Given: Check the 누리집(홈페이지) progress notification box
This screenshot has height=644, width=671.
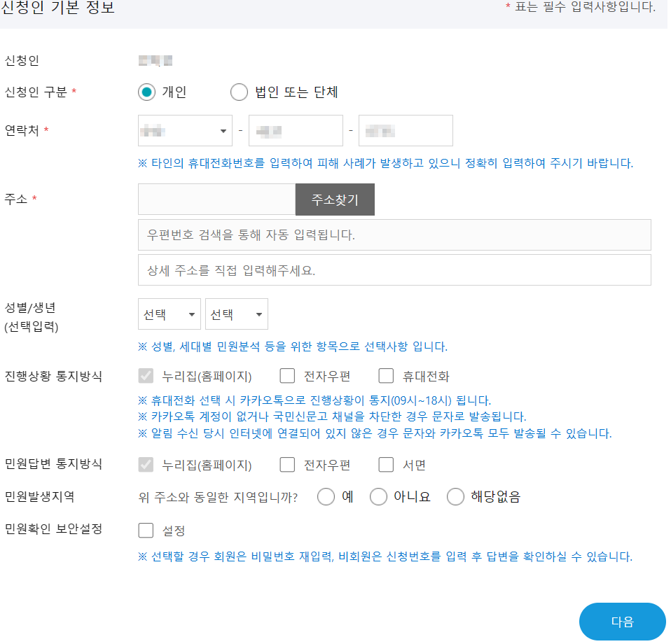Looking at the screenshot, I should point(146,376).
